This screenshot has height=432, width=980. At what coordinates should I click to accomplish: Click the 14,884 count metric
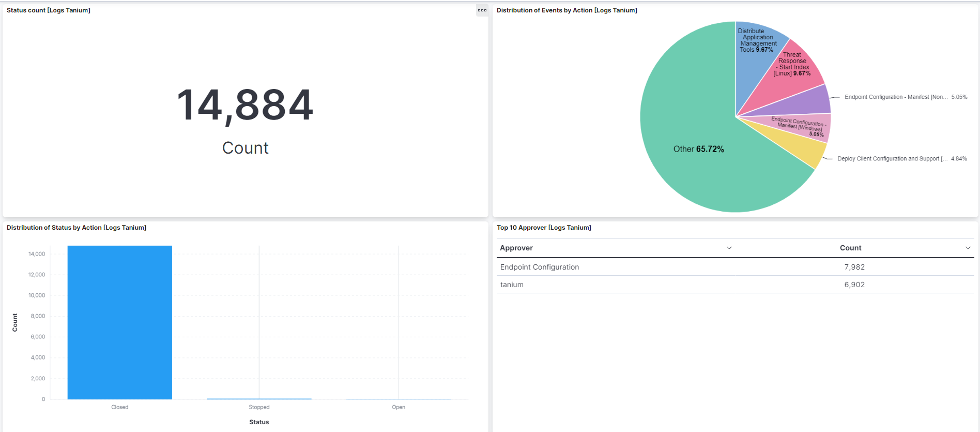point(245,105)
